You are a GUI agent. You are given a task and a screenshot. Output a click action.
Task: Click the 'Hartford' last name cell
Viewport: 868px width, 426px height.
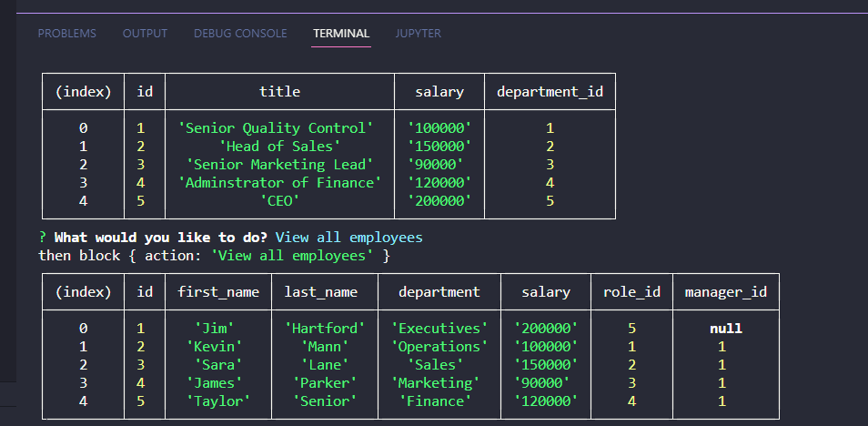(325, 329)
